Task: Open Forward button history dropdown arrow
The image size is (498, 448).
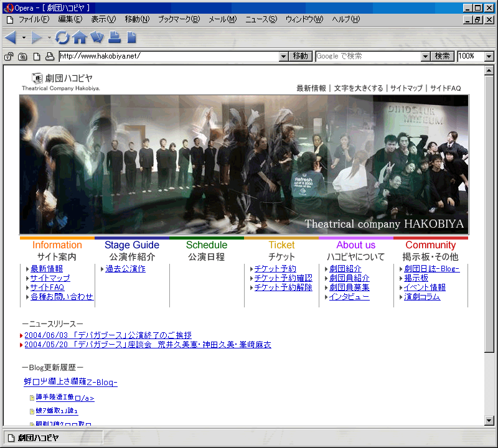Action: pos(49,37)
